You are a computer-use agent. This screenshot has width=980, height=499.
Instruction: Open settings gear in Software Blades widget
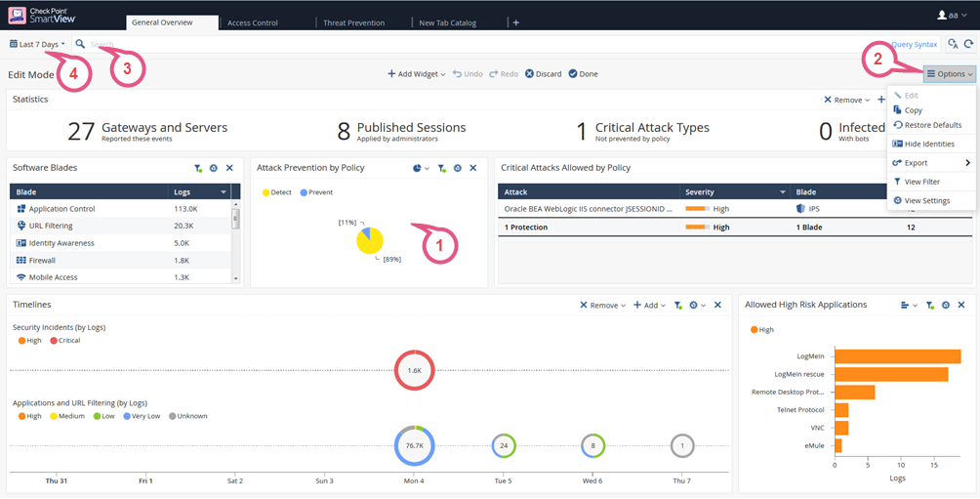tap(214, 168)
